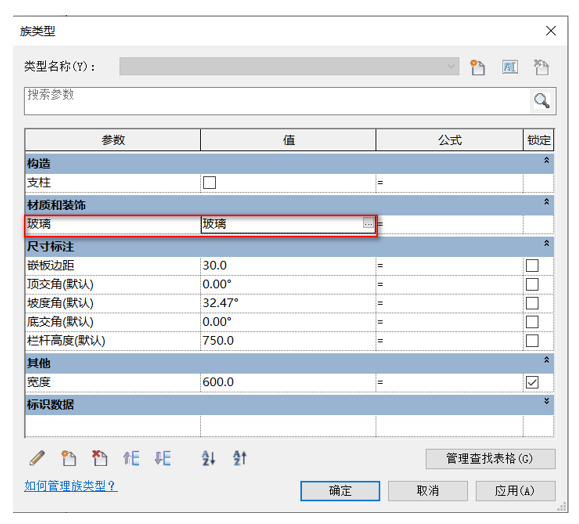Open the 如何管理族类型 help link
Viewport: 579px width, 524px height.
tap(71, 486)
